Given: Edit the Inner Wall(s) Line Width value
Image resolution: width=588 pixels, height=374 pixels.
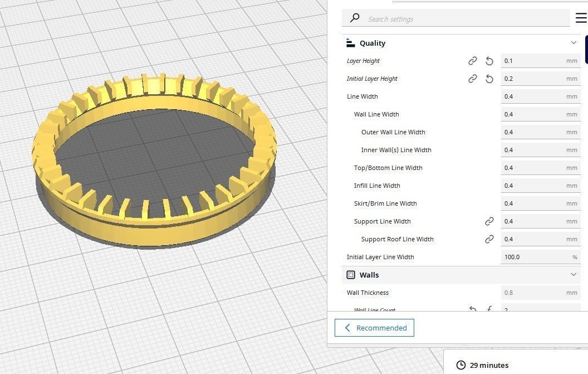Looking at the screenshot, I should point(541,150).
